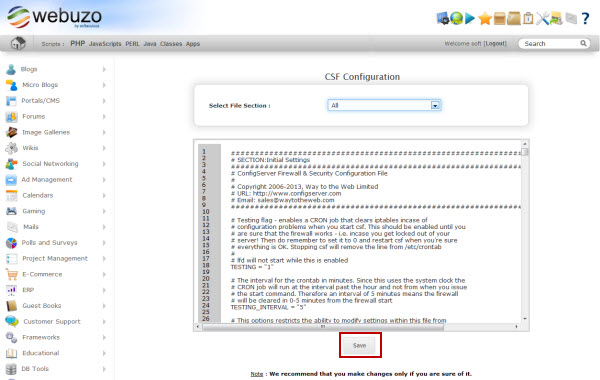600x380 pixels.
Task: Click the clipboard task list icon
Action: coord(528,18)
